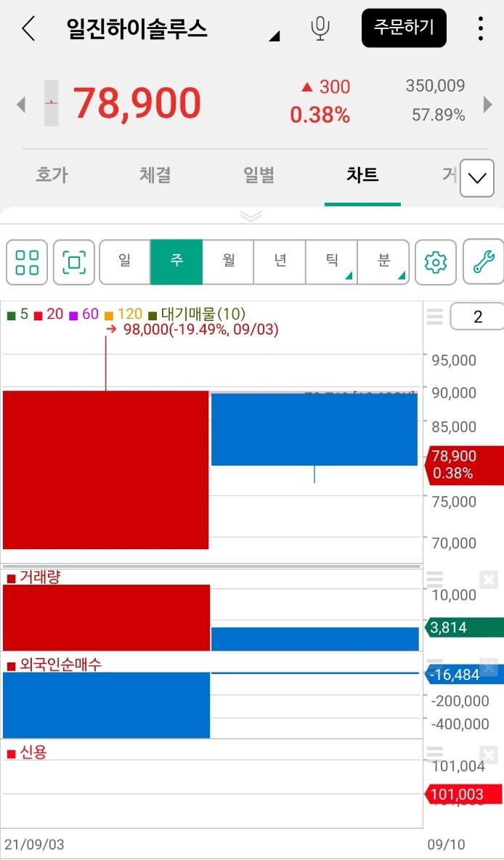
Task: Expand the tab list chevron button
Action: coord(477,178)
